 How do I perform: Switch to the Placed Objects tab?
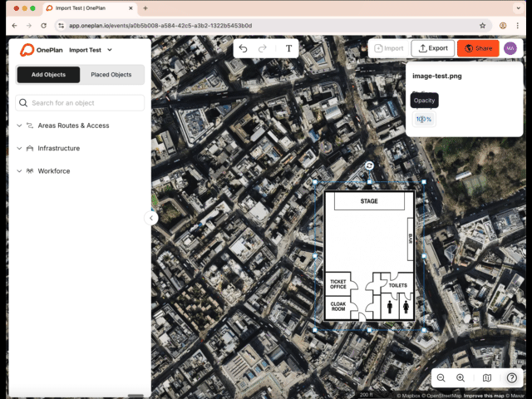click(x=111, y=75)
